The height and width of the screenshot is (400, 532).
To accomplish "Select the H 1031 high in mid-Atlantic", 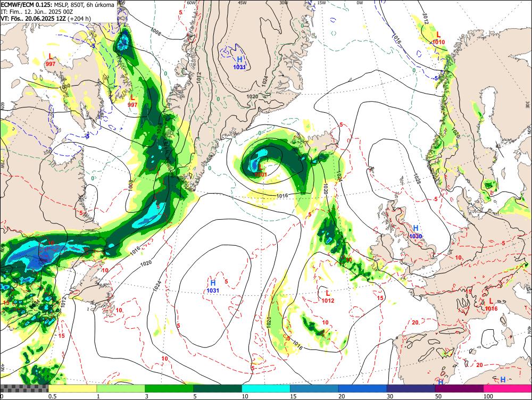I will pos(213,286).
